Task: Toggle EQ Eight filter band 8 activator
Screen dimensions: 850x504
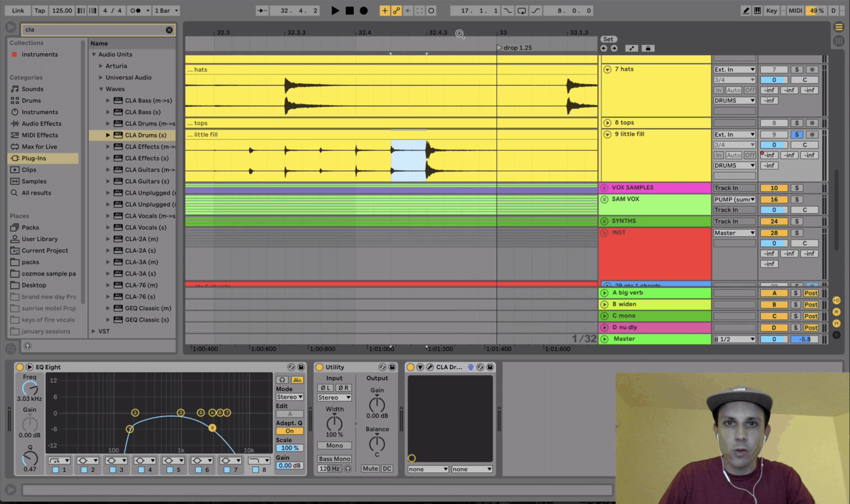Action: (255, 470)
